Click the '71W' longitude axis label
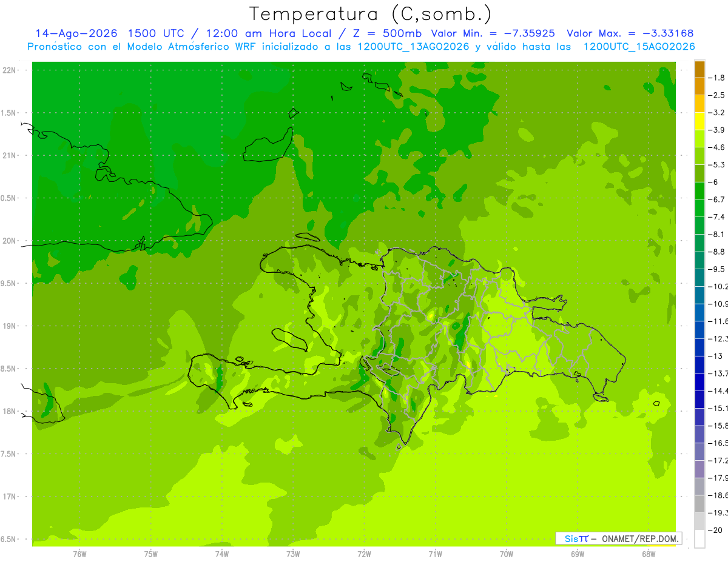The width and height of the screenshot is (728, 562). tap(435, 554)
